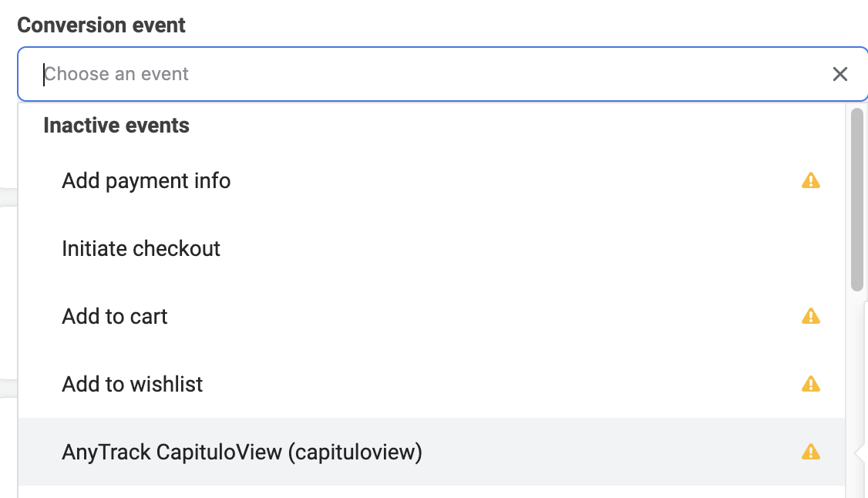The width and height of the screenshot is (868, 498).
Task: Choose AnyTrack CapituloView (capituloview) event
Action: click(432, 452)
